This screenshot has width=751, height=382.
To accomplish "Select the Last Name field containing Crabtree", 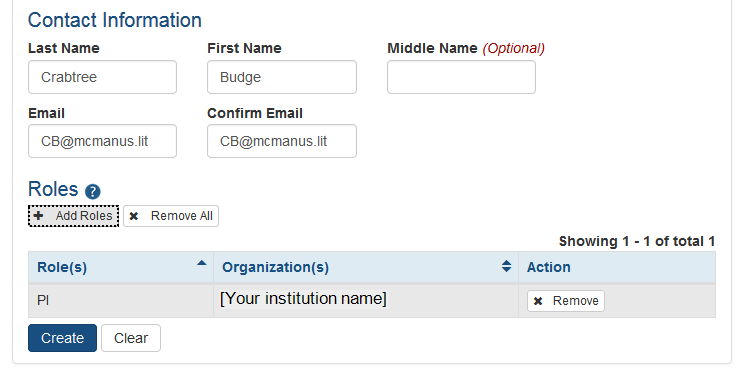I will [x=102, y=77].
